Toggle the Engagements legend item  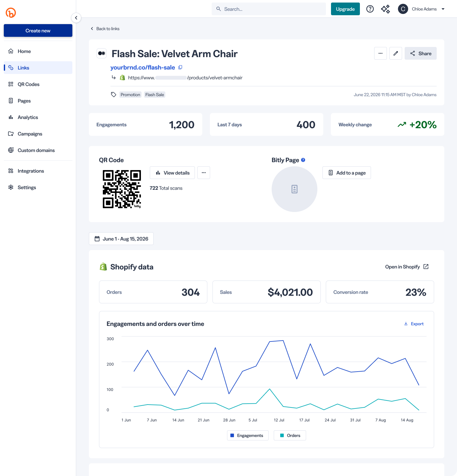pyautogui.click(x=248, y=435)
